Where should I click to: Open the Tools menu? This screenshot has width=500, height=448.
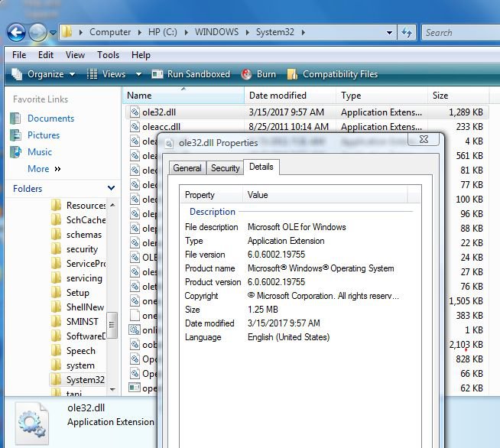pos(108,55)
